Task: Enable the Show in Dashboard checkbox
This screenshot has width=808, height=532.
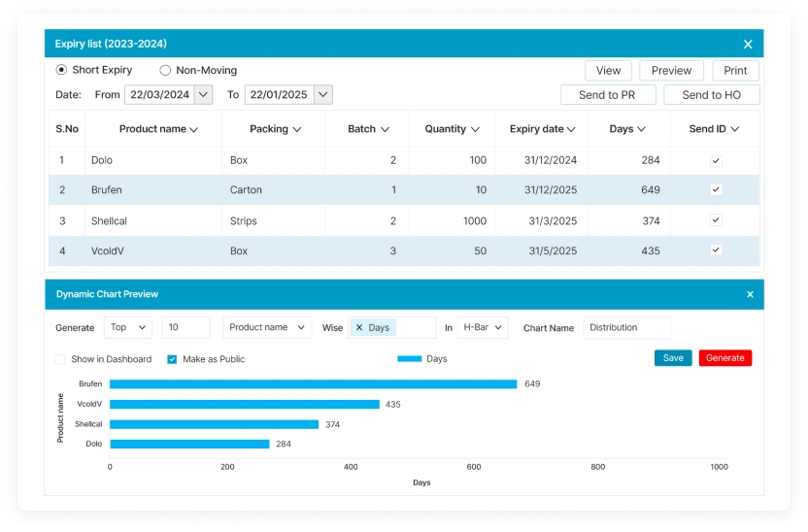Action: pos(60,359)
